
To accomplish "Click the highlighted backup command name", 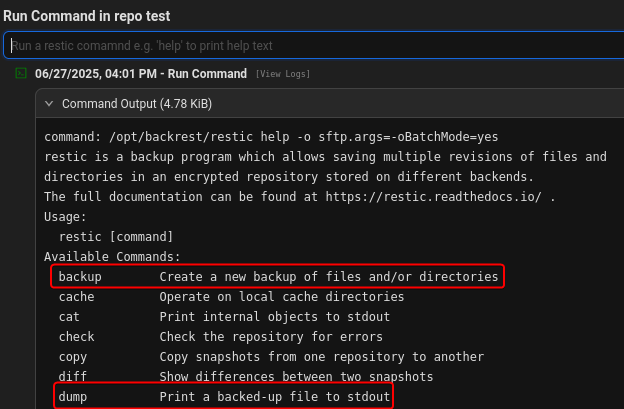I will point(80,276).
